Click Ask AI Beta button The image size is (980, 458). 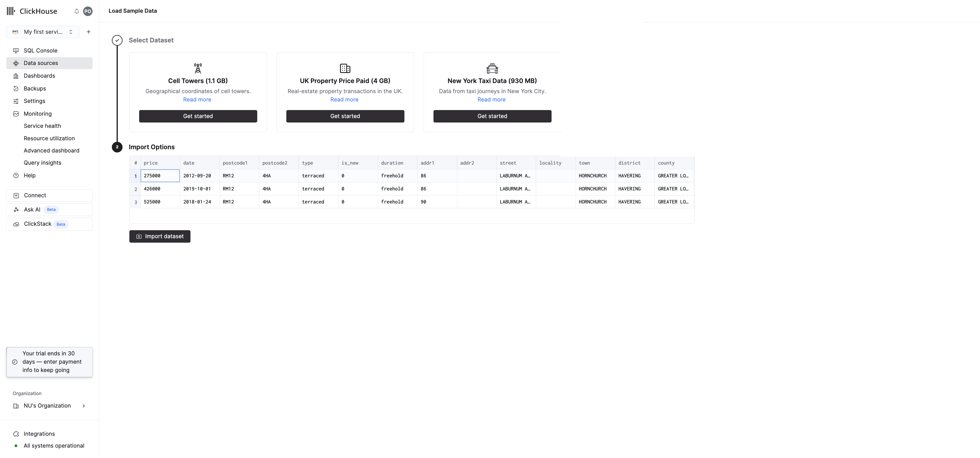(50, 210)
